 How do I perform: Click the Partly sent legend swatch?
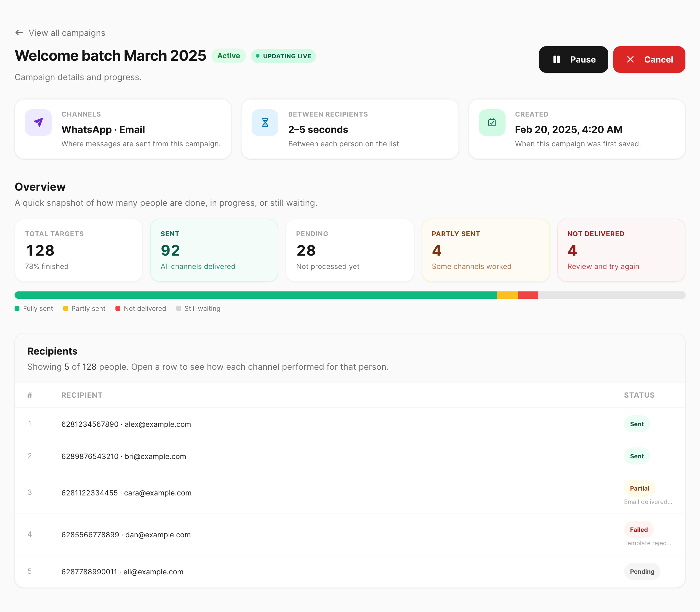(66, 308)
